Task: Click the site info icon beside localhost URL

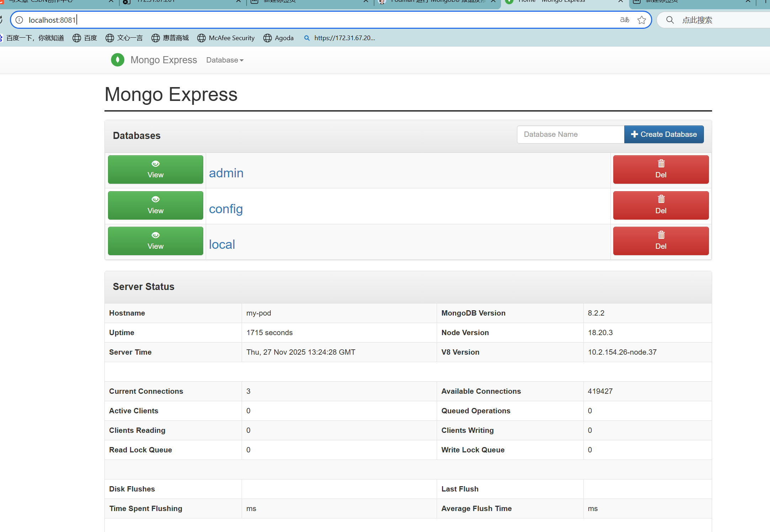Action: point(19,20)
